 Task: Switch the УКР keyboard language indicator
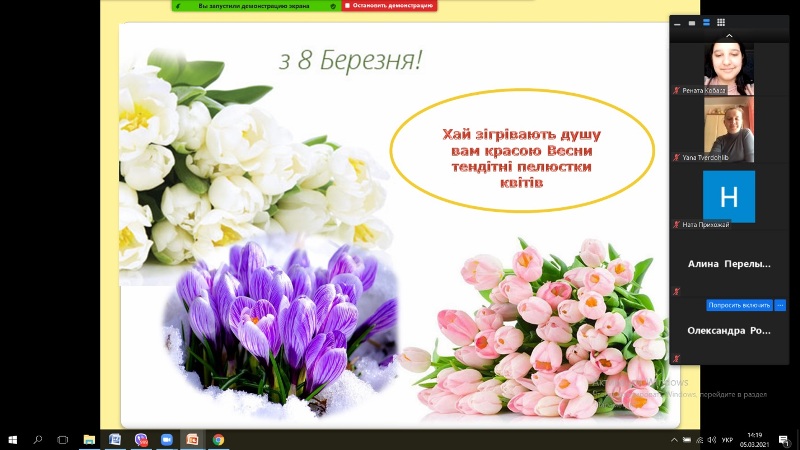tap(728, 440)
